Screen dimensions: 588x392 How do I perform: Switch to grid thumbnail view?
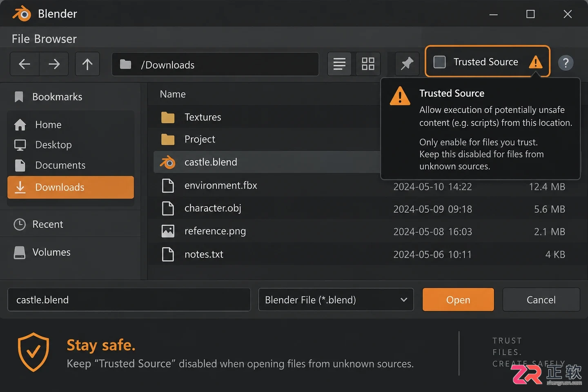[368, 64]
